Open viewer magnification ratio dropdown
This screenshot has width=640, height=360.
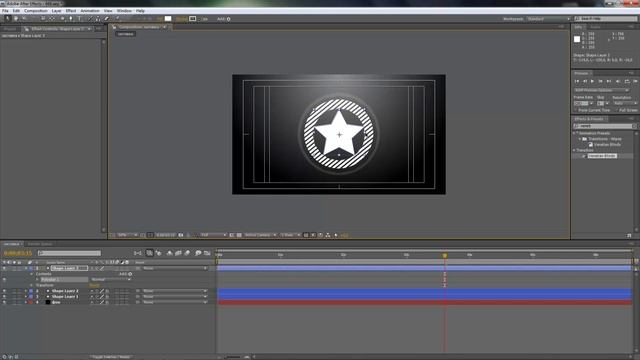[127, 235]
